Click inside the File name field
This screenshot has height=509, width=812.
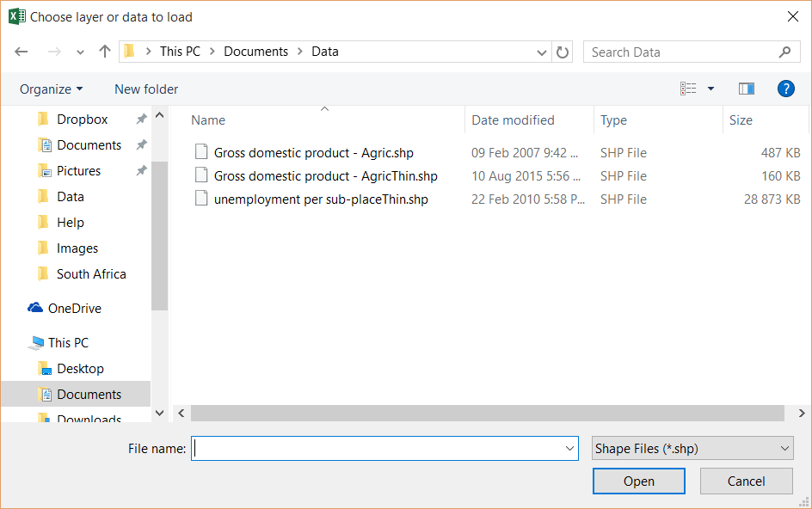click(x=378, y=448)
